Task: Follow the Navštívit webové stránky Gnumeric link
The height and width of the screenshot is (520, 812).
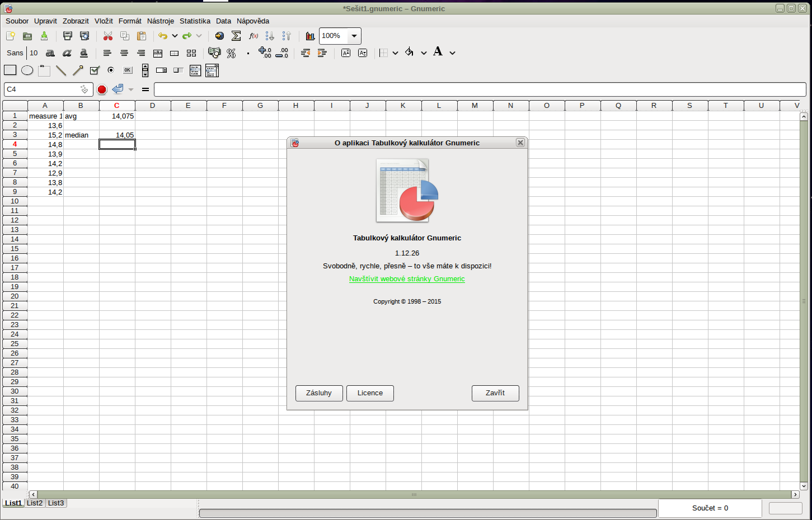Action: click(407, 279)
